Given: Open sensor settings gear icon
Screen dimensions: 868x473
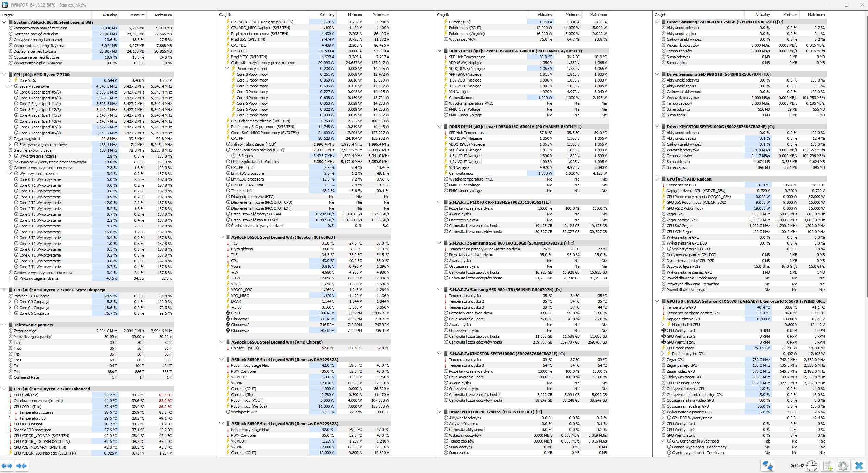Looking at the screenshot, I should point(843,466).
